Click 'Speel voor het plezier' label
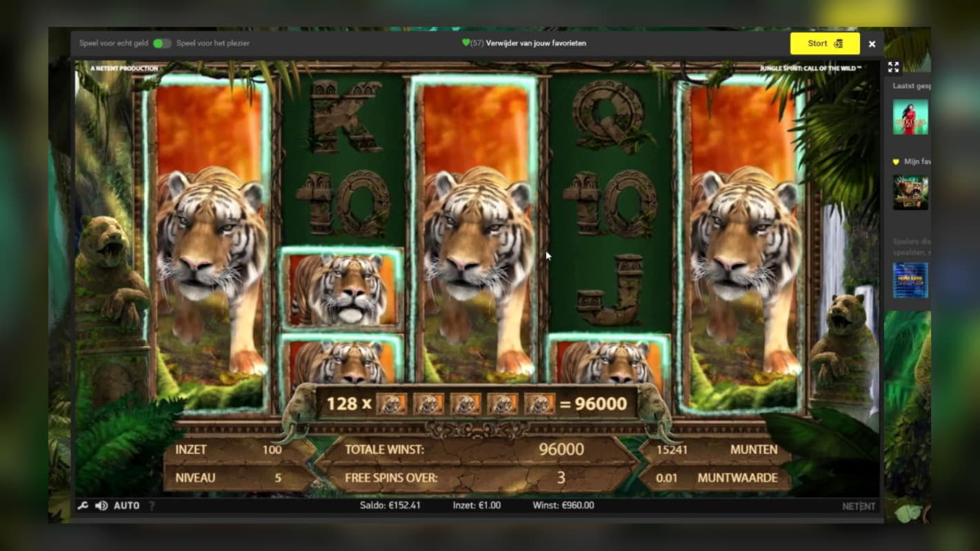Image resolution: width=980 pixels, height=551 pixels. click(x=213, y=43)
